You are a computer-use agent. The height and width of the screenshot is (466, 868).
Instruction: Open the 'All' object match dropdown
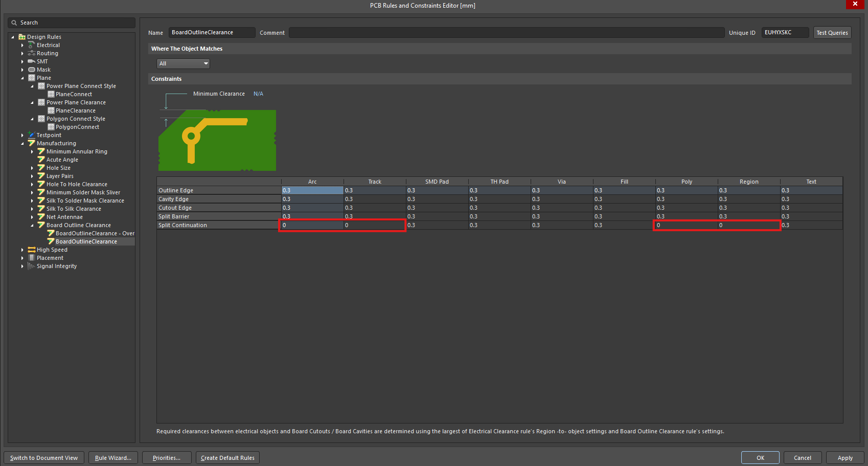click(183, 63)
